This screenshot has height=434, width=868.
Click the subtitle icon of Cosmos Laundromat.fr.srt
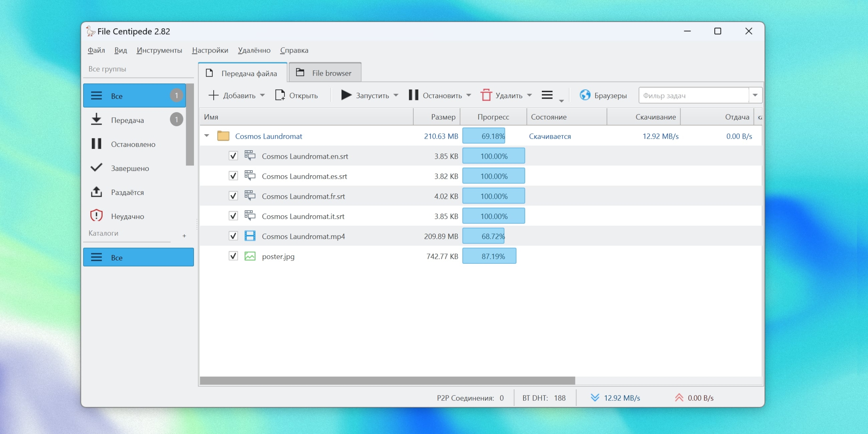coord(250,196)
